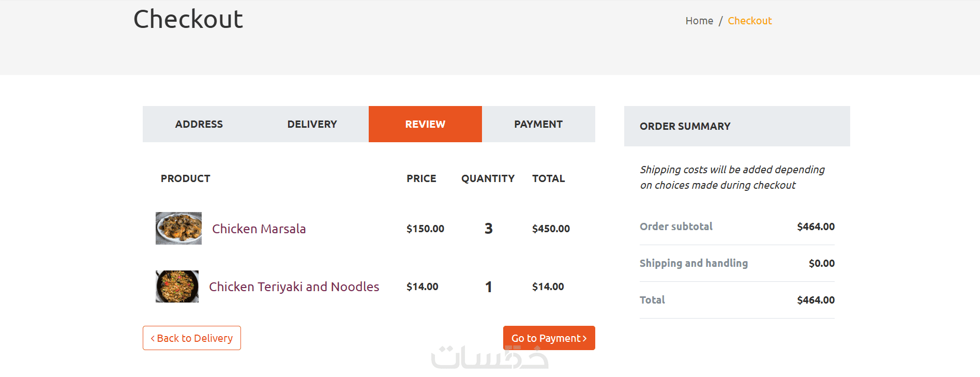Click the Checkout breadcrumb item
The width and height of the screenshot is (980, 377).
pyautogui.click(x=749, y=21)
